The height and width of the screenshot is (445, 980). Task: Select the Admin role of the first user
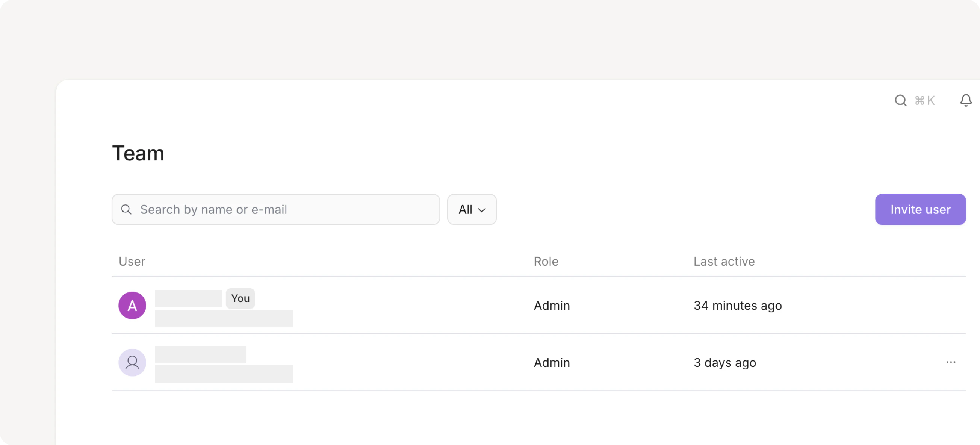tap(551, 306)
